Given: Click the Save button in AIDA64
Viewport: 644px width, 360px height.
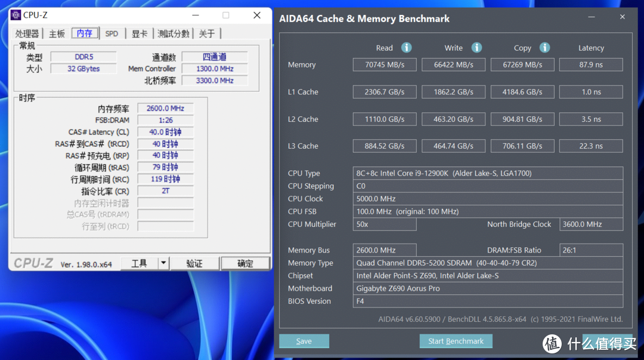Looking at the screenshot, I should point(304,341).
